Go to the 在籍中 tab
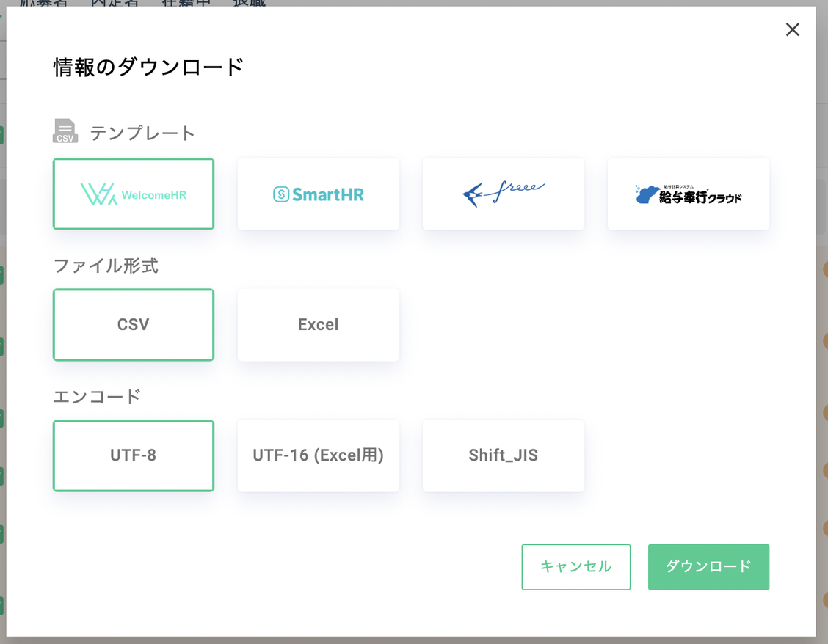The width and height of the screenshot is (828, 644). point(186,3)
